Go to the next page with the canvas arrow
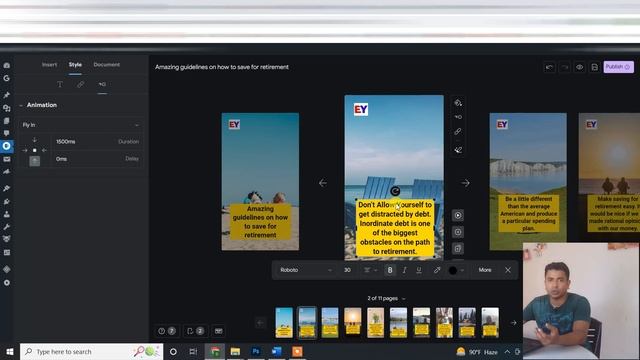 point(465,183)
